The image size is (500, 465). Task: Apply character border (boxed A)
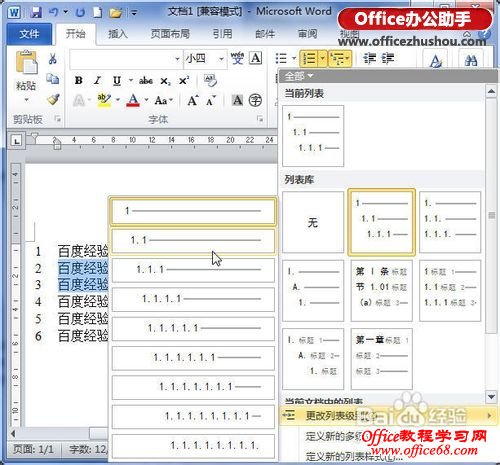pos(256,58)
